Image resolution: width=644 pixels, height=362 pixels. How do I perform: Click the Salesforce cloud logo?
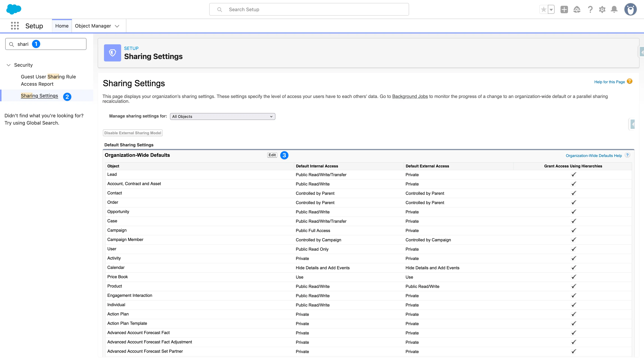click(x=14, y=9)
